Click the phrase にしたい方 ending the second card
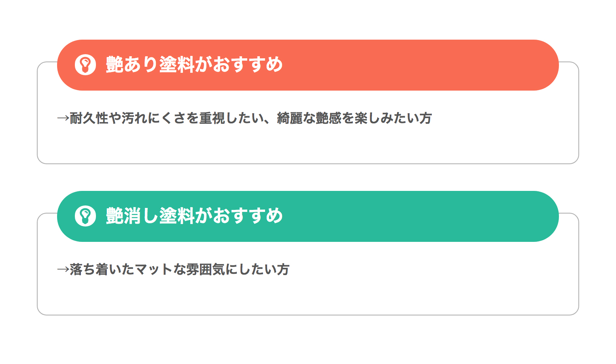The height and width of the screenshot is (364, 616). 257,270
